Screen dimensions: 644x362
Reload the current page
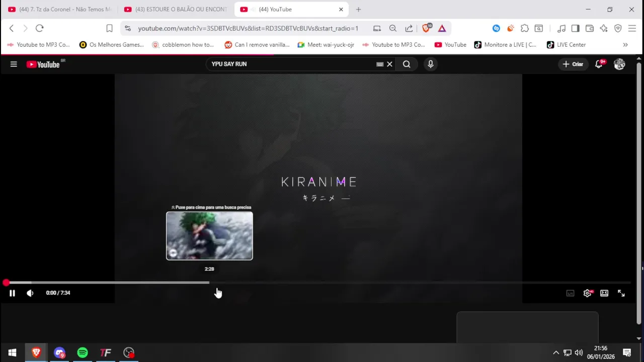coord(40,28)
